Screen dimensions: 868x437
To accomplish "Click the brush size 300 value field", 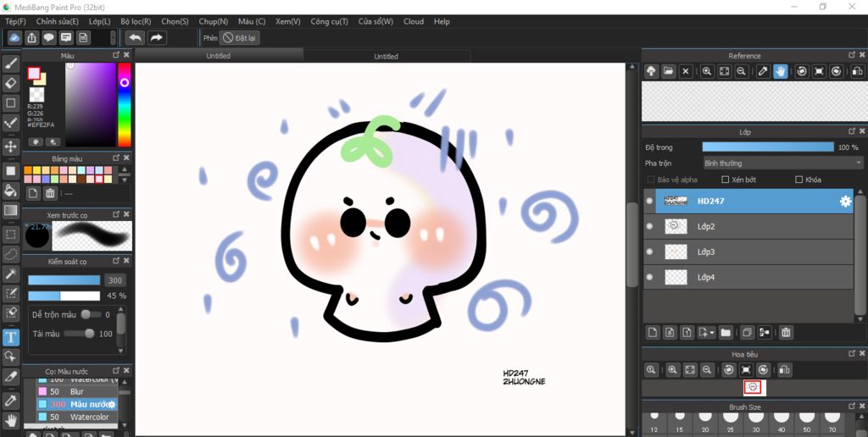I will pyautogui.click(x=115, y=280).
